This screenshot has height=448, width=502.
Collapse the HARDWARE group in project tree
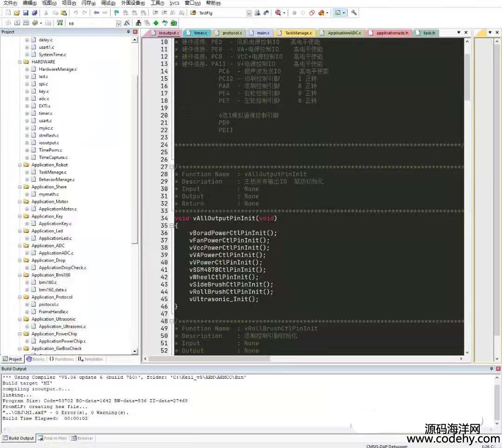click(x=20, y=62)
